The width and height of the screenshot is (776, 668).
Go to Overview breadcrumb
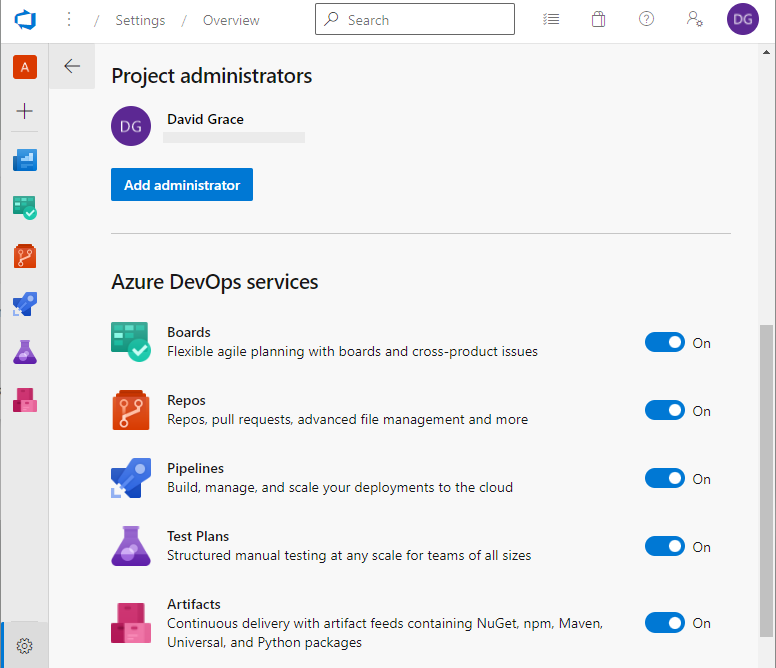click(x=231, y=20)
